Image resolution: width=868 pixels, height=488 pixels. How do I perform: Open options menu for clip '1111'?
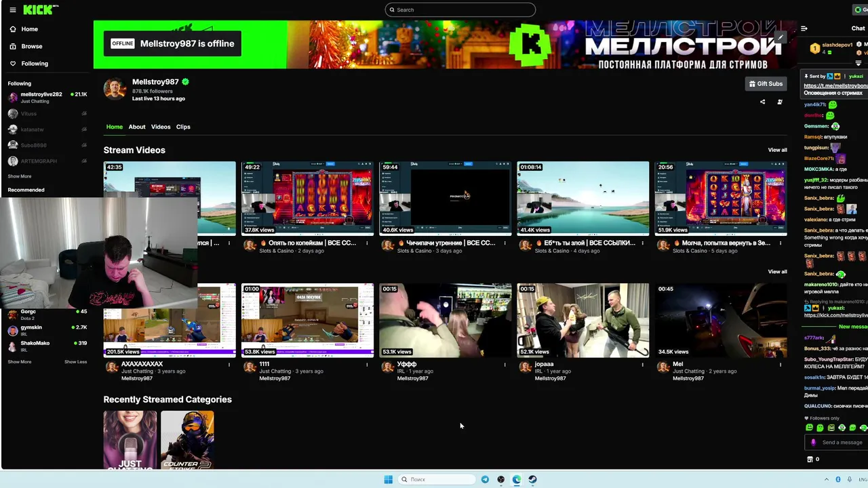click(367, 364)
